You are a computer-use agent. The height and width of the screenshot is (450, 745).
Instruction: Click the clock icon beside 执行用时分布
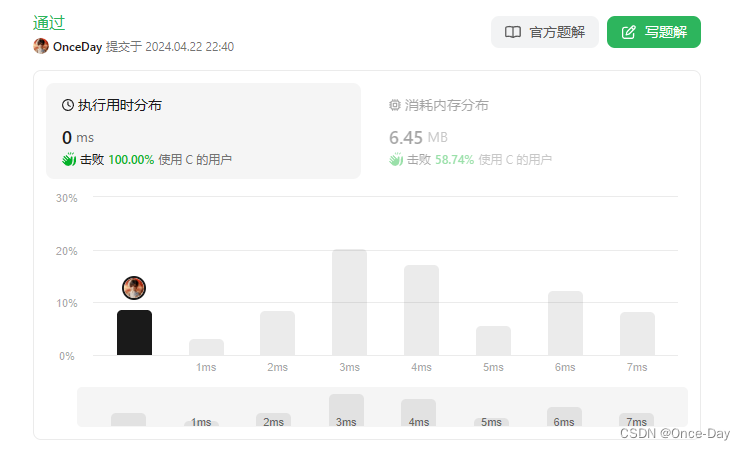68,105
